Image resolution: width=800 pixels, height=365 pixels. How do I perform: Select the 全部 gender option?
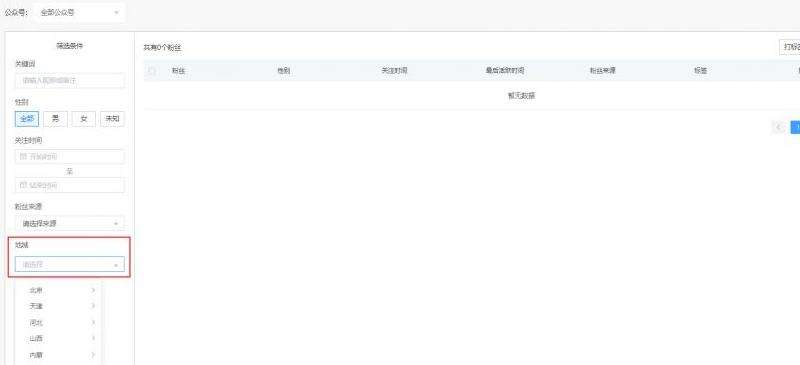27,119
